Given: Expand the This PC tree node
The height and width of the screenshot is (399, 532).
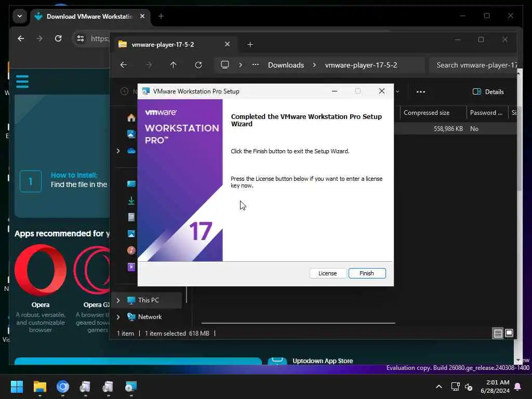Looking at the screenshot, I should (118, 300).
